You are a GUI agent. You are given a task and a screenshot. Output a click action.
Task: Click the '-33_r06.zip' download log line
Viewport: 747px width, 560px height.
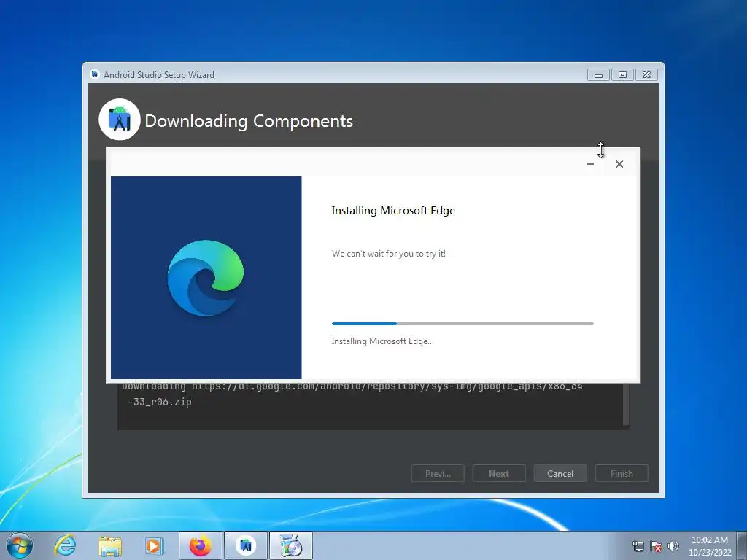point(160,402)
